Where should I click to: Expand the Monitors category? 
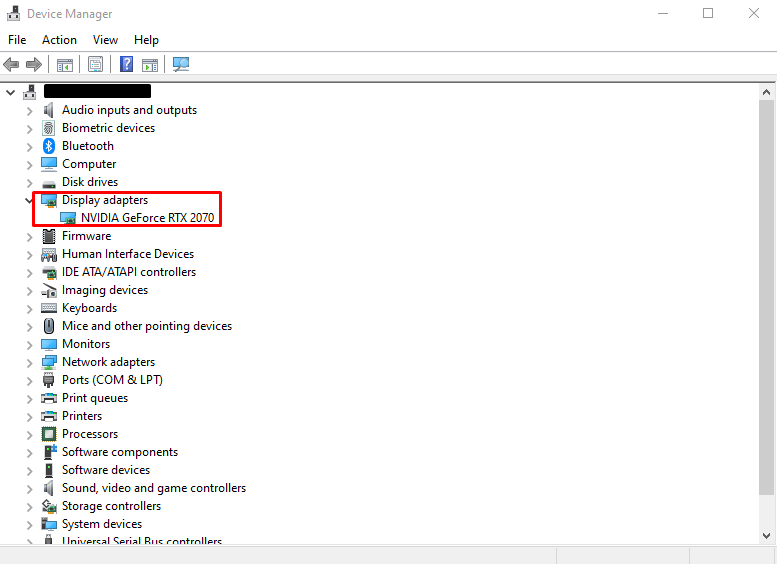coord(29,344)
